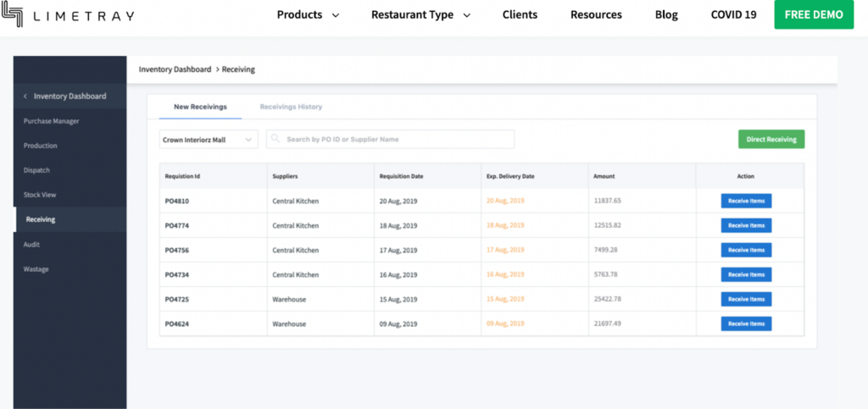Expand the Restaurant Type dropdown menu
This screenshot has height=409, width=868.
coord(420,15)
